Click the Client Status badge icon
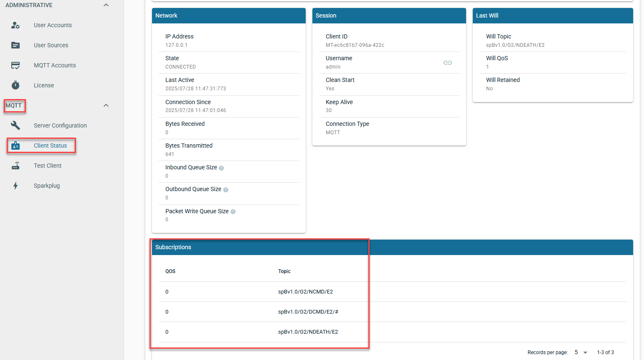Image resolution: width=644 pixels, height=360 pixels. pyautogui.click(x=15, y=146)
